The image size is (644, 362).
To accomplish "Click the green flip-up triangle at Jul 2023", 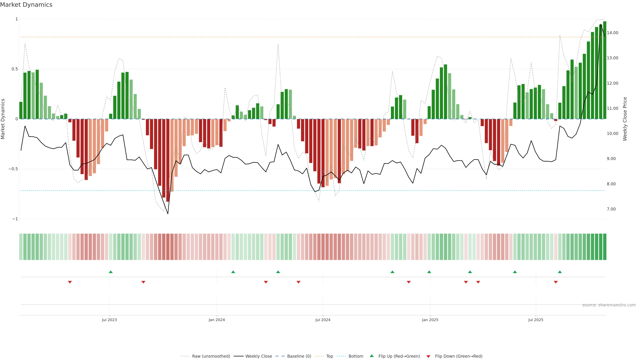I will (x=111, y=272).
